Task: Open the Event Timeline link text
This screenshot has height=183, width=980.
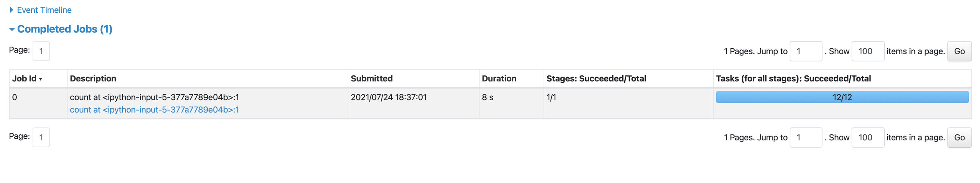Action: point(44,10)
